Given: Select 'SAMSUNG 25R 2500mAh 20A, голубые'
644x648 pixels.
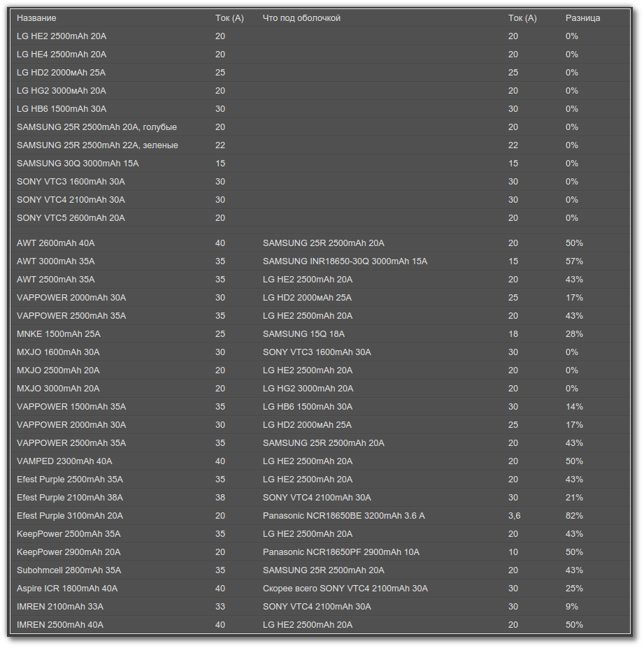Looking at the screenshot, I should coord(96,127).
